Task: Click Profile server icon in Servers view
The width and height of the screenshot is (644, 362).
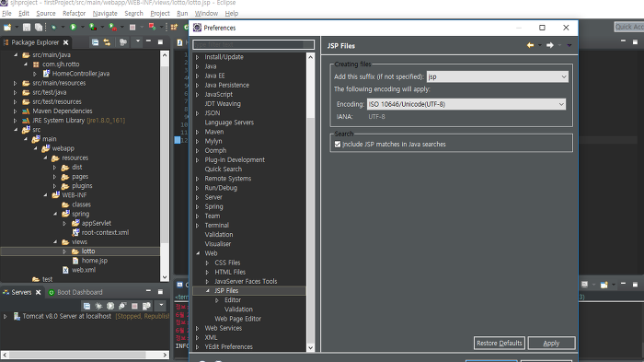Action: [122, 306]
